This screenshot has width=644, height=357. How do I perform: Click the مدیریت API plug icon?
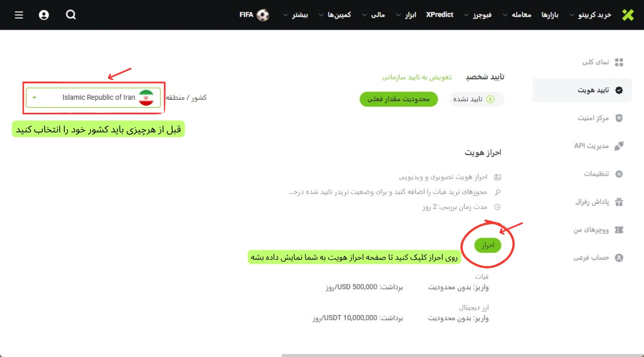(619, 146)
